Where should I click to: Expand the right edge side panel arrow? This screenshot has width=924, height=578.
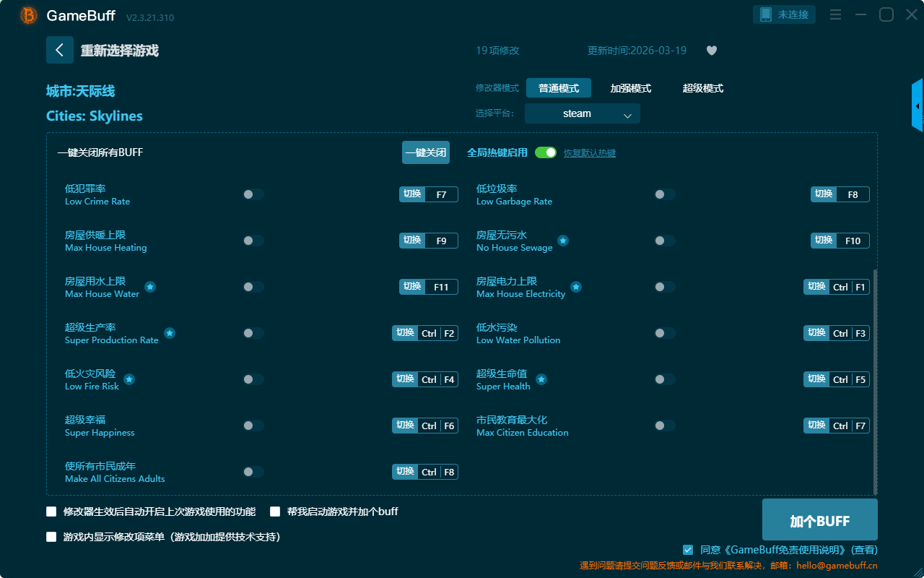(918, 105)
